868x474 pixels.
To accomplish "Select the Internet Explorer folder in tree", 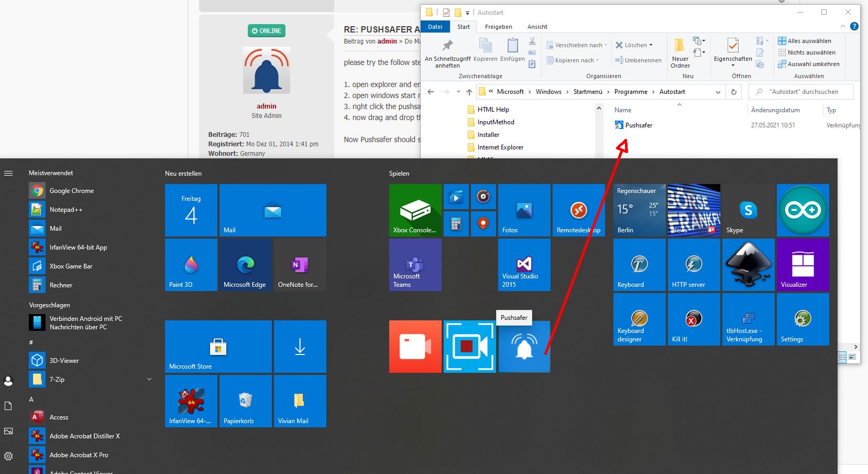I will [x=500, y=147].
